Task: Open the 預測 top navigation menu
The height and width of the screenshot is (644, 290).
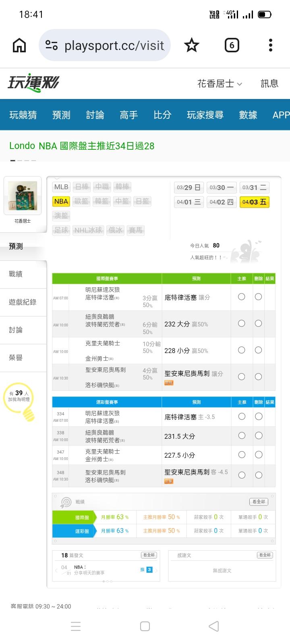Action: click(x=61, y=115)
